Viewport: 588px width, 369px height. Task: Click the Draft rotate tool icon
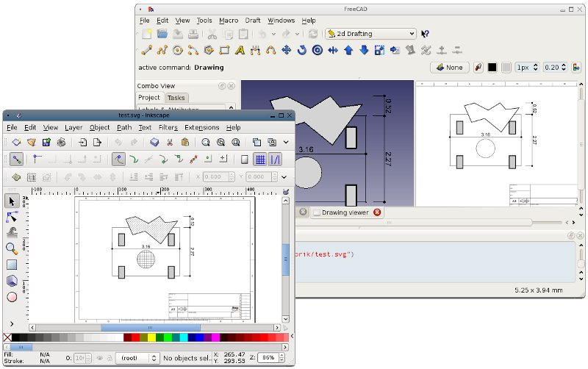301,50
